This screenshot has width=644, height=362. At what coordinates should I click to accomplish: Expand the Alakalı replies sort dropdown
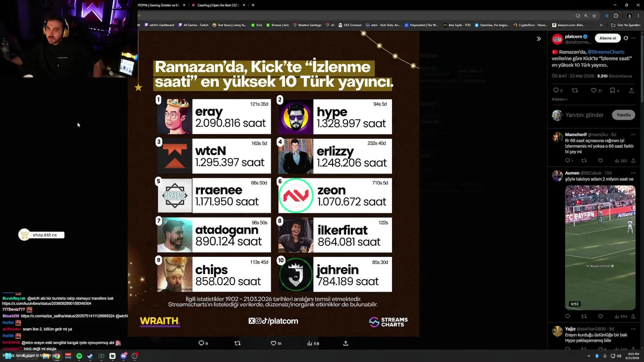coord(559,99)
